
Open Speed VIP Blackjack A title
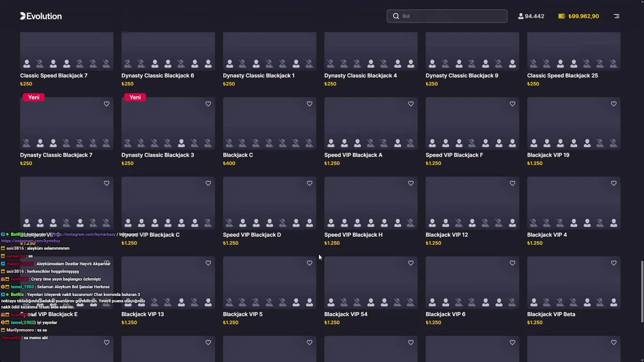[353, 155]
